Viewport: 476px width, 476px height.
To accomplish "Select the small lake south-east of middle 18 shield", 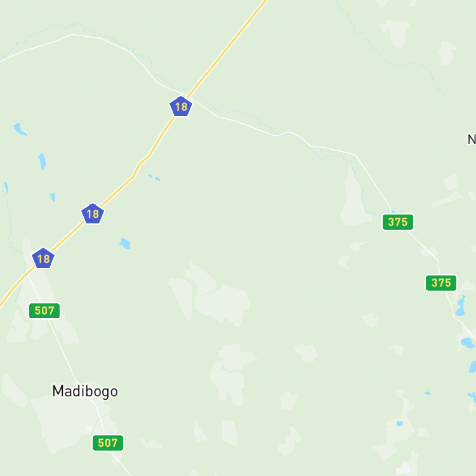I will 125,244.
